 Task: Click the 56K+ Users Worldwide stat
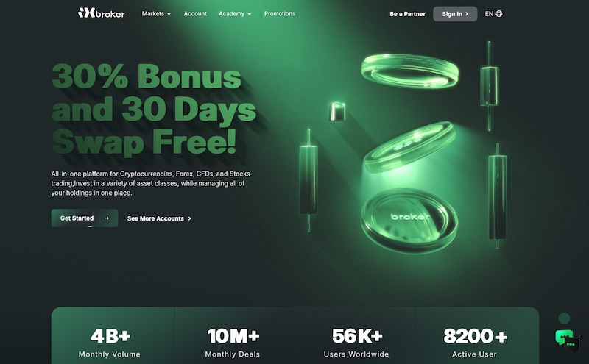pos(356,343)
